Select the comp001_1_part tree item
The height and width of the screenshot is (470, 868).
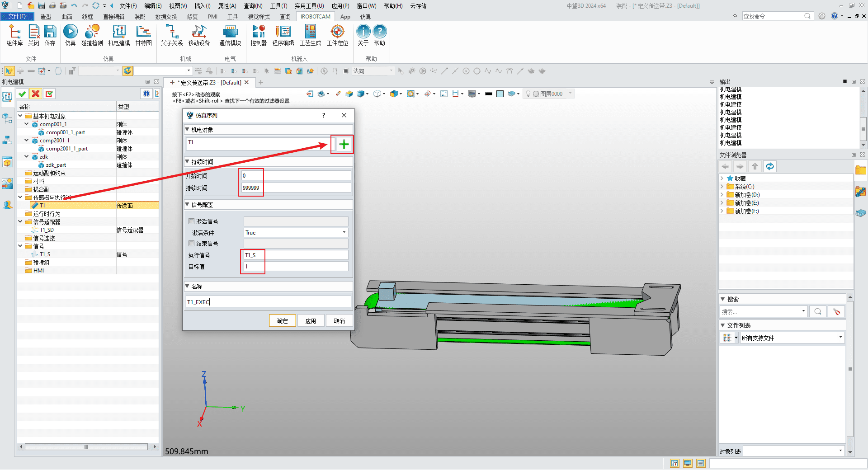pos(65,132)
